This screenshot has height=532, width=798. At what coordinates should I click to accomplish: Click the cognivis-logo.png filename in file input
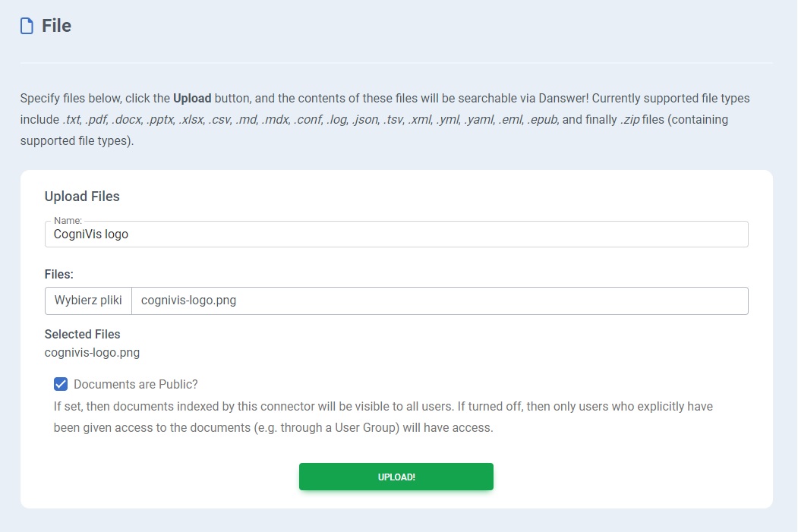point(188,301)
